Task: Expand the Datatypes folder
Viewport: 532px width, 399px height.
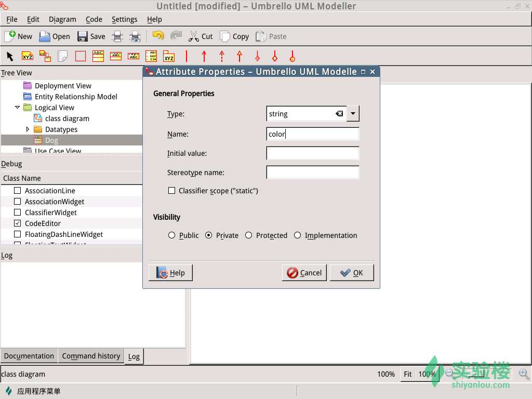Action: tap(28, 129)
